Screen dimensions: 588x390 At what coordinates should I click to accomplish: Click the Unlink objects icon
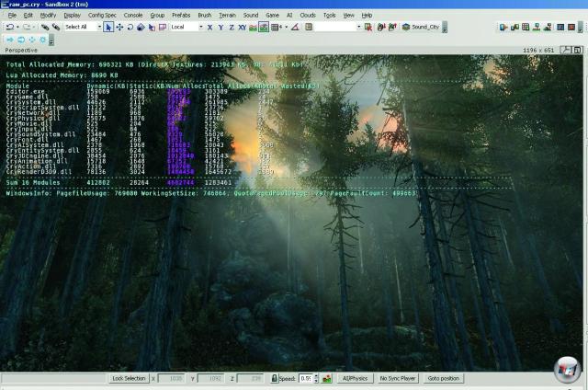56,27
